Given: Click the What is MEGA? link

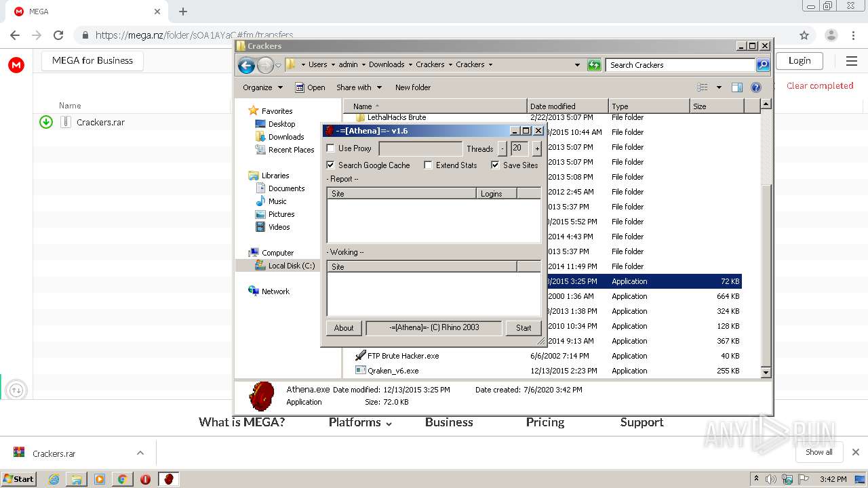Looking at the screenshot, I should [242, 422].
